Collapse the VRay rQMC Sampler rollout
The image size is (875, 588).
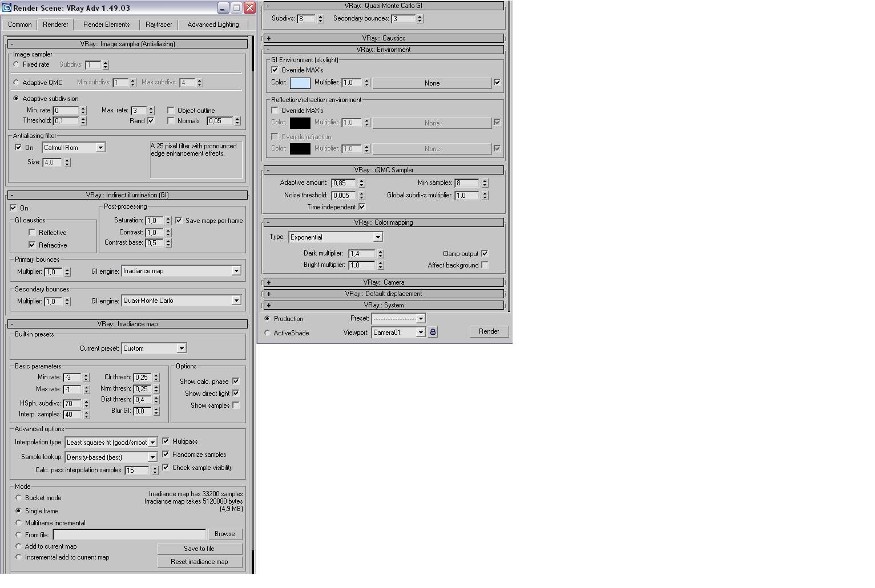tap(384, 170)
